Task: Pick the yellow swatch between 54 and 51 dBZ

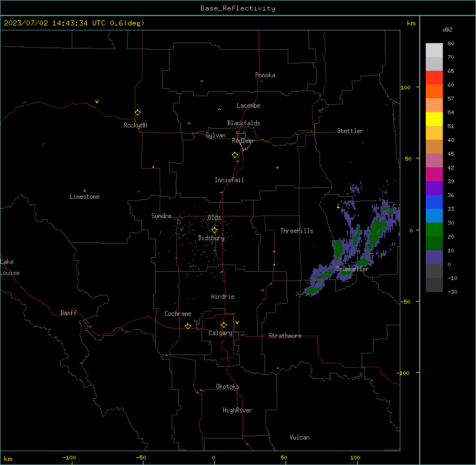Action: coord(434,119)
